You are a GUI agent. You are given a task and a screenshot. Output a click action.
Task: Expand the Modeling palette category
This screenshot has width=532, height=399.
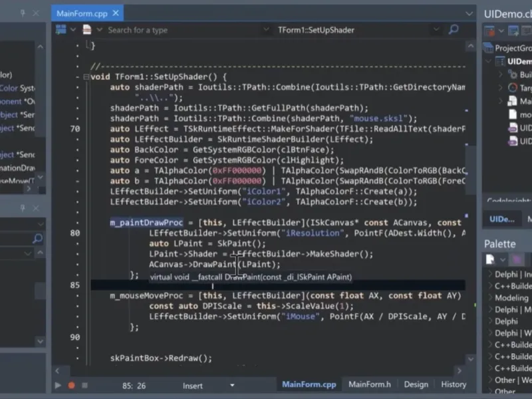click(x=490, y=298)
